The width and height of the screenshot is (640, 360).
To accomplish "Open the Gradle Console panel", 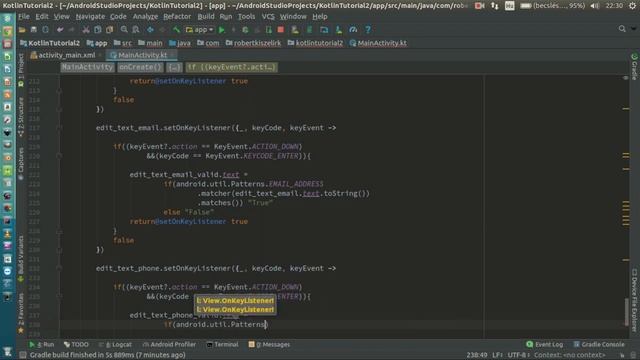I will 599,344.
